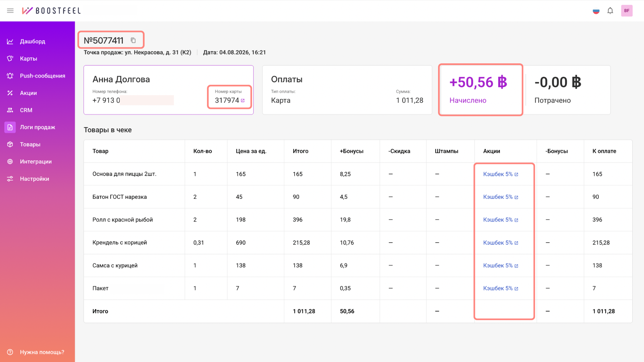Open Кэшбек 5% for Батон ГОСТ нарезка
This screenshot has height=362, width=644.
(x=500, y=197)
